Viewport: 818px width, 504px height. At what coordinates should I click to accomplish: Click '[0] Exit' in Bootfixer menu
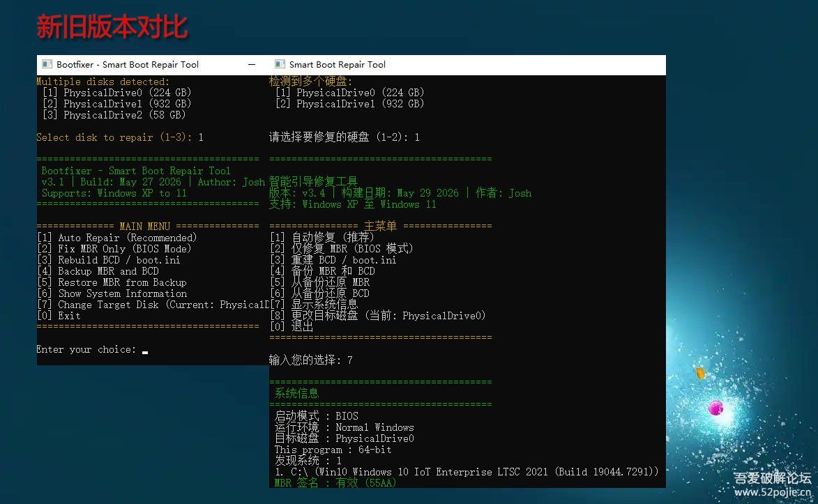59,316
